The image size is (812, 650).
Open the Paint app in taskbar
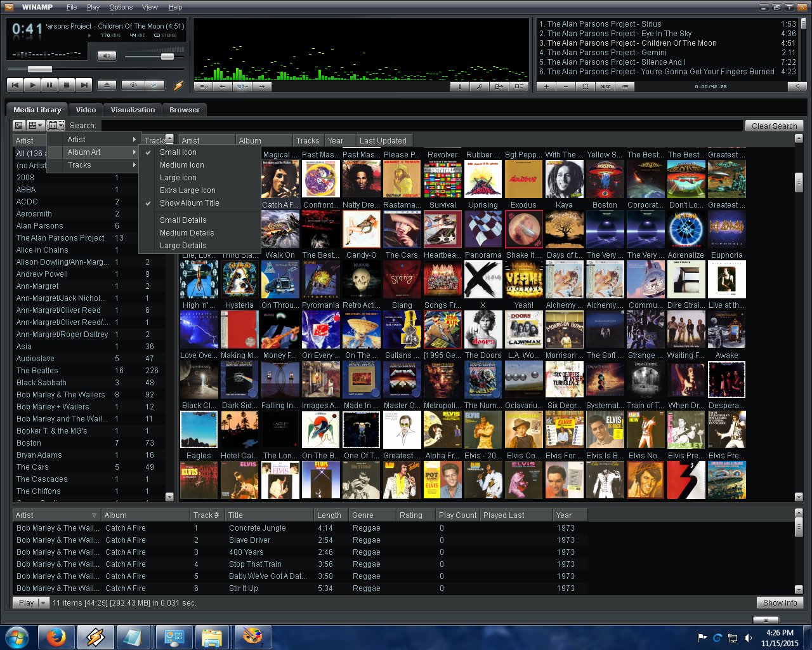coord(252,637)
